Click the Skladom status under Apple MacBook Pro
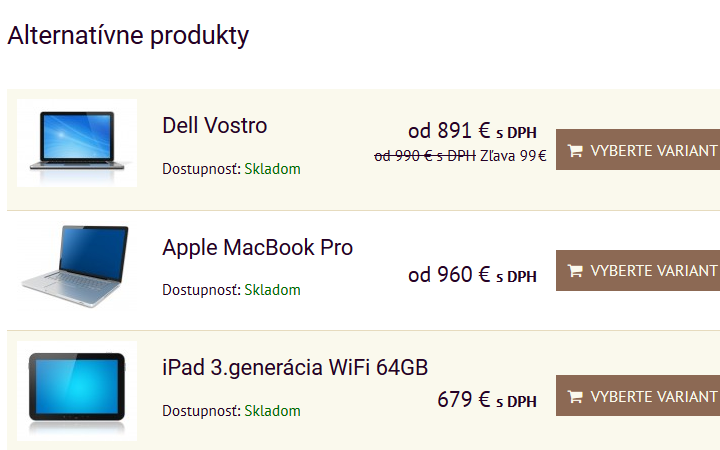 [x=272, y=290]
